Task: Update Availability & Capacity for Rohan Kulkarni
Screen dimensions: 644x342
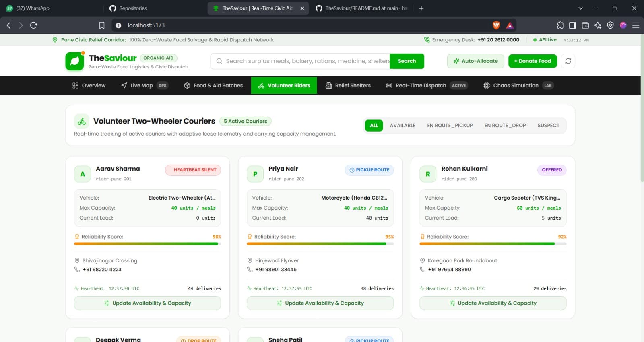Action: [493, 303]
